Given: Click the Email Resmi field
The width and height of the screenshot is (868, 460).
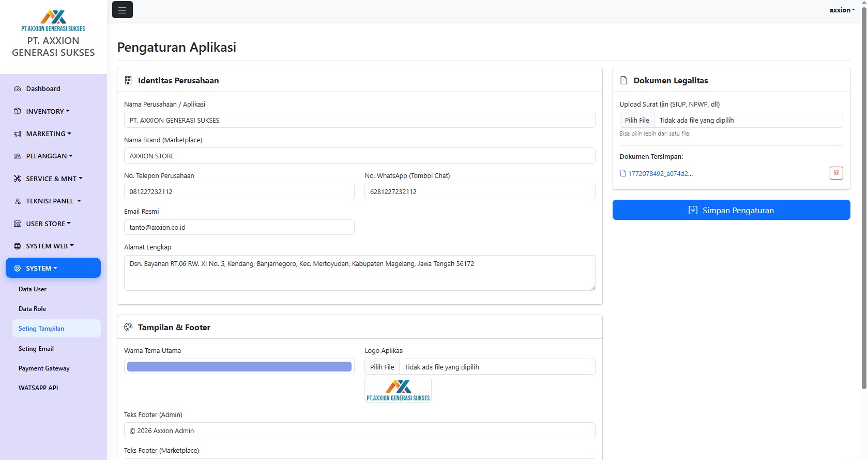Looking at the screenshot, I should 239,227.
